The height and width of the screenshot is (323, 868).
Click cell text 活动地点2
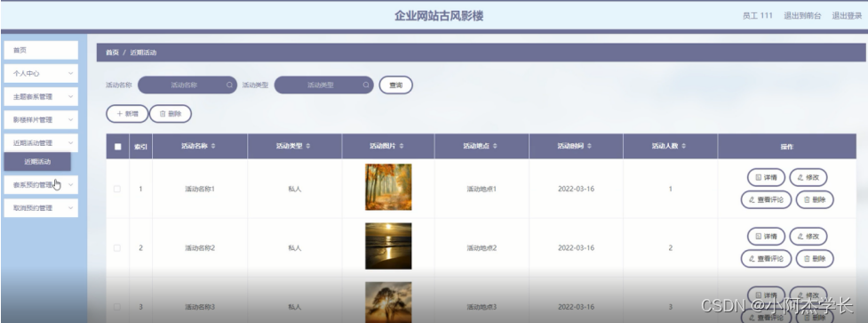482,247
